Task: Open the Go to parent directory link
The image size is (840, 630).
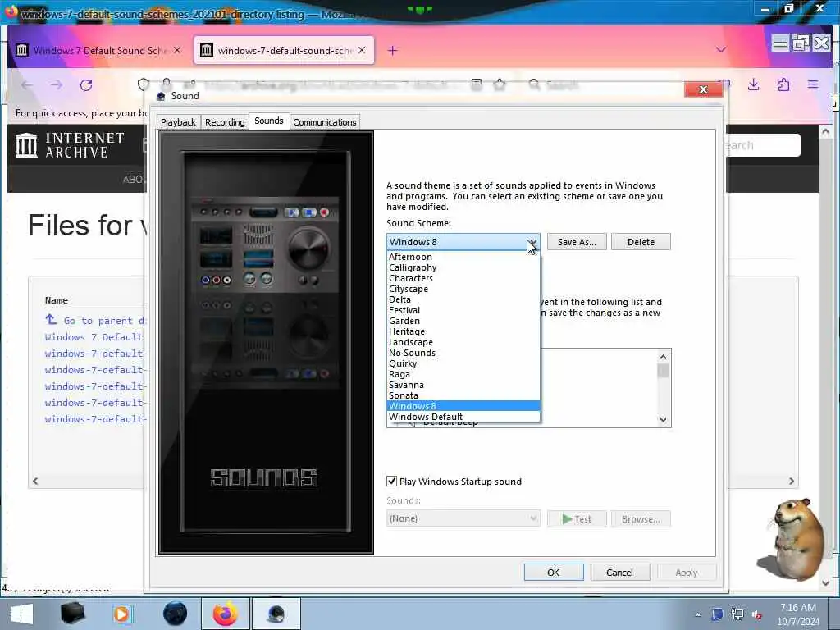Action: [x=95, y=321]
